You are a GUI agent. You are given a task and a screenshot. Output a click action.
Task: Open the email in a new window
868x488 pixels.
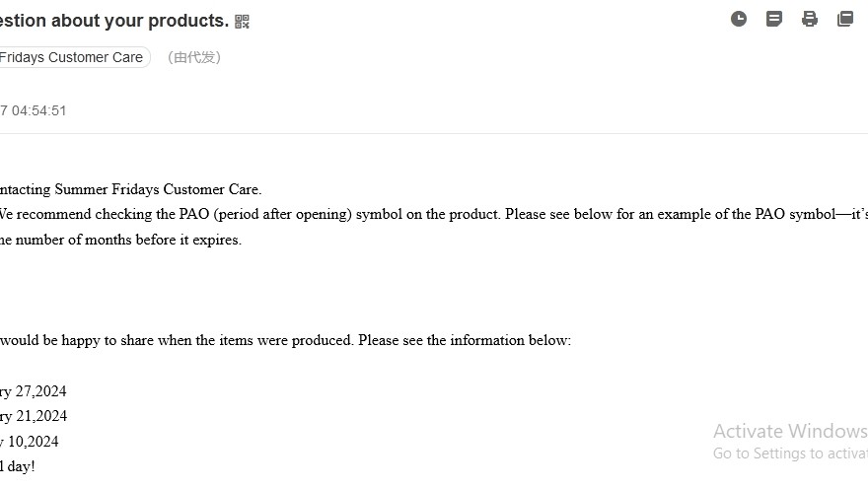[x=845, y=19]
